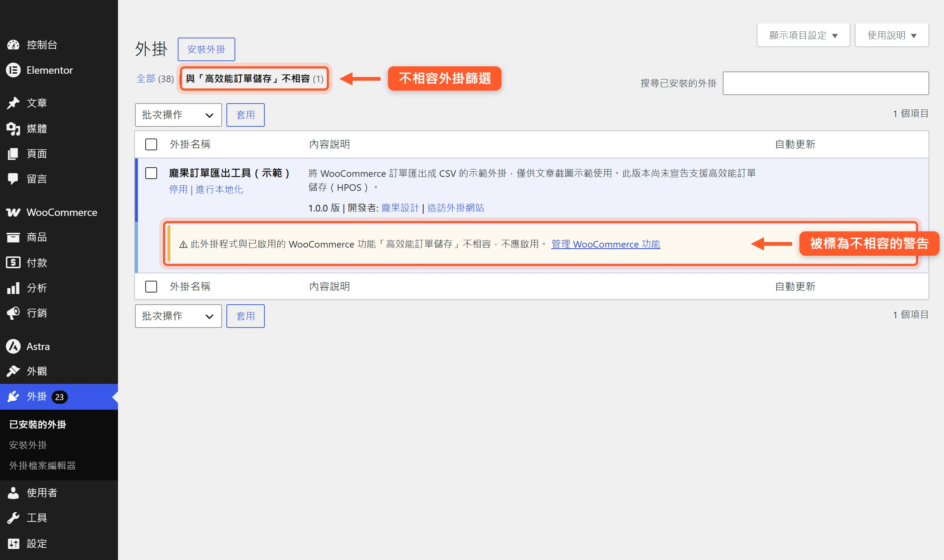Select all plugins via header checkbox
The height and width of the screenshot is (560, 944).
tap(151, 144)
